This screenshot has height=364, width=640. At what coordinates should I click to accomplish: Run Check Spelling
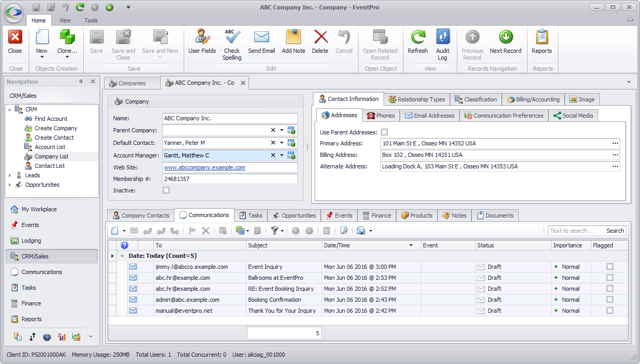point(232,44)
